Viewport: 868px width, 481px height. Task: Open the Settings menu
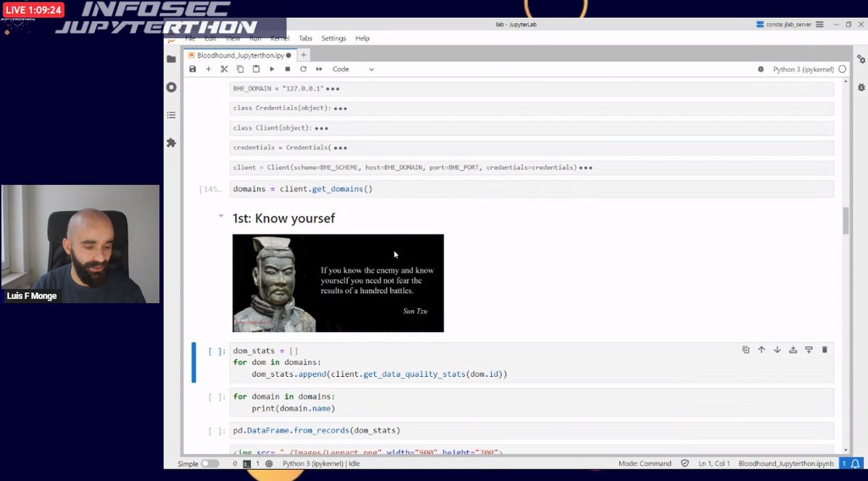pos(333,38)
